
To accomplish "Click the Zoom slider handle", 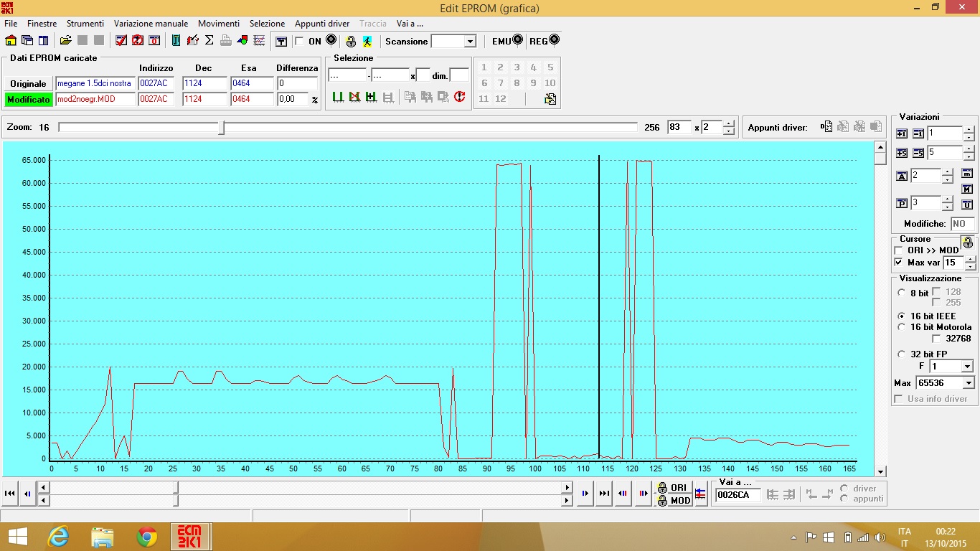I will [x=222, y=128].
